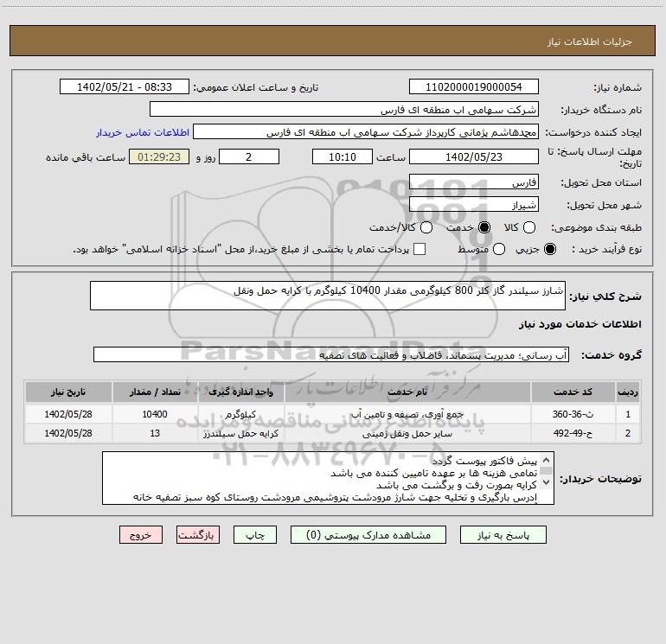Click the جزئیات اطلاعات نیاز header title
This screenshot has height=644, width=666.
point(589,41)
